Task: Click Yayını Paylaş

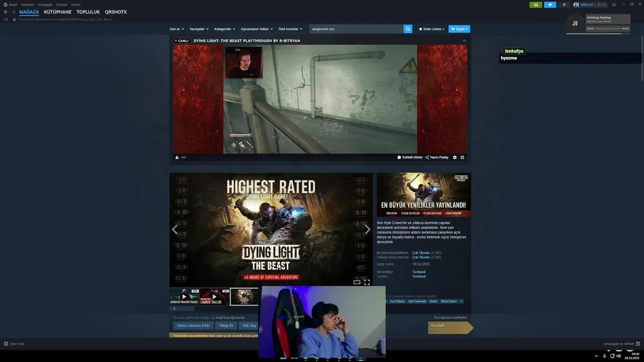Action: click(437, 157)
